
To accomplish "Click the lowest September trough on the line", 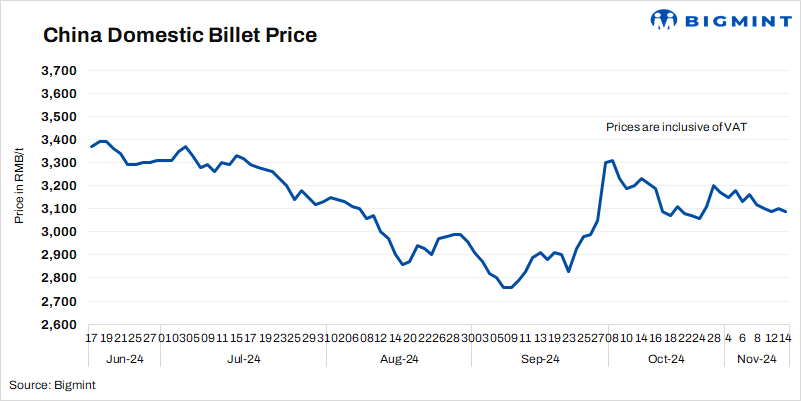I will pyautogui.click(x=507, y=288).
